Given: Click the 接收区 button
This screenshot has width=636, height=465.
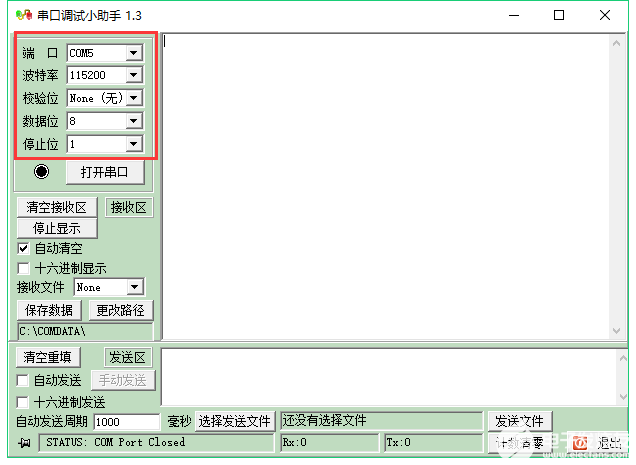Looking at the screenshot, I should click(x=129, y=207).
